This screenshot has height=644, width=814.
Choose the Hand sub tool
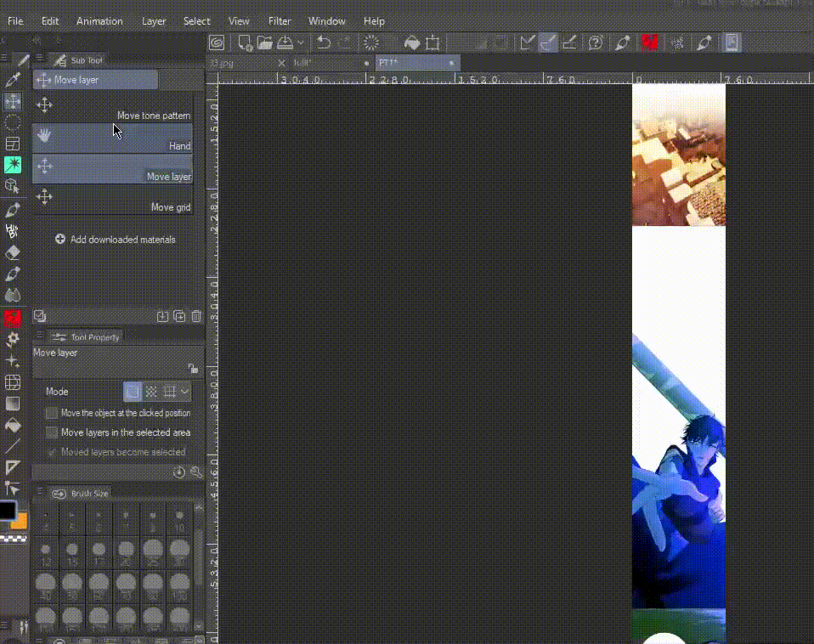point(113,138)
